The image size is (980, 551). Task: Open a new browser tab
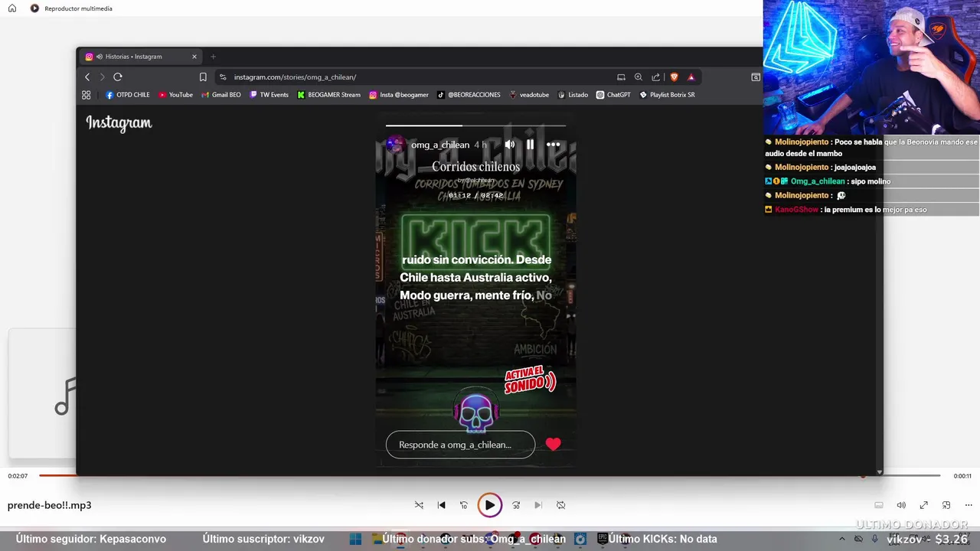(213, 57)
